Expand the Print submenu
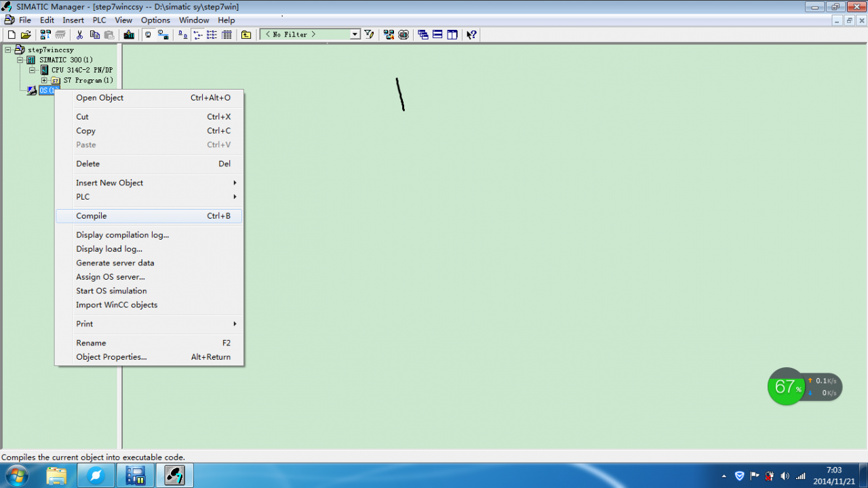 [149, 324]
